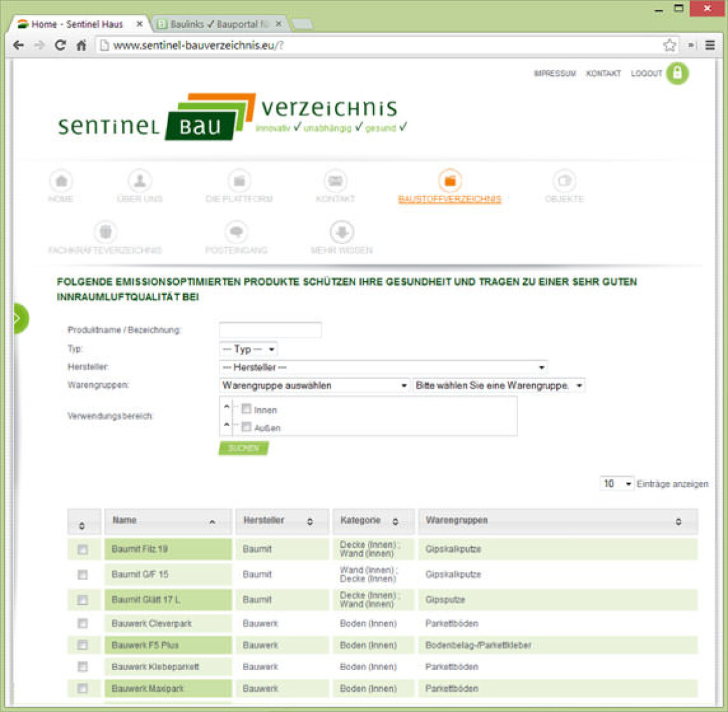Click the Logout link

(x=646, y=74)
